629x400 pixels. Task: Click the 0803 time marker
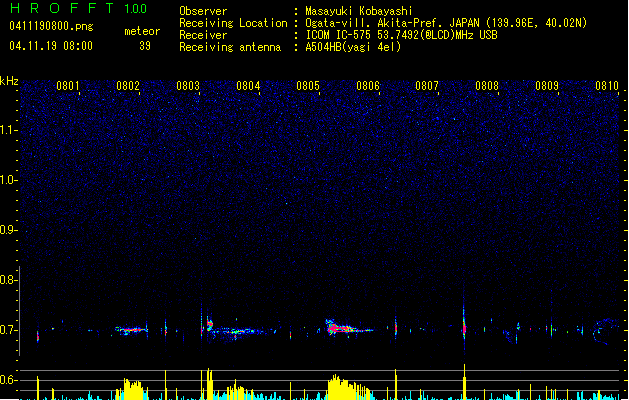188,86
